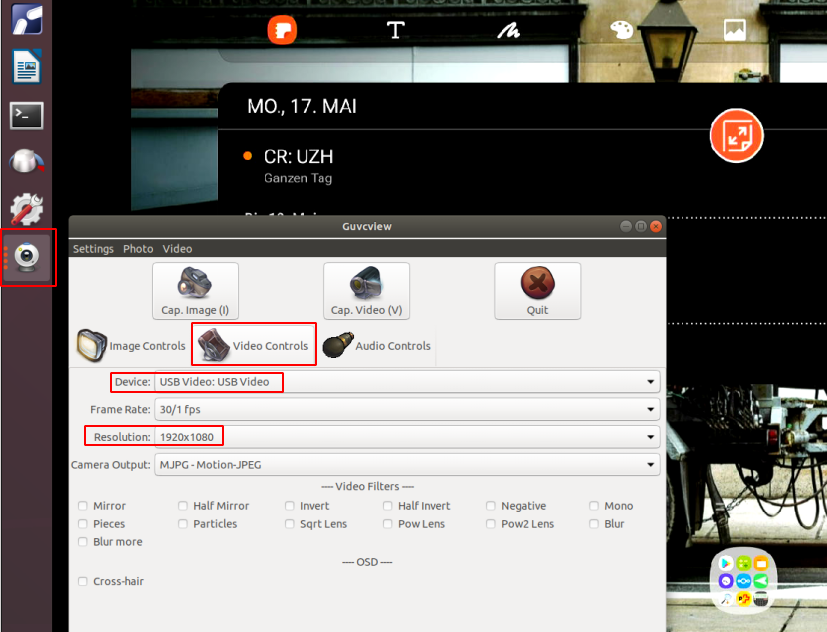Click the orange round expand icon

[x=736, y=136]
